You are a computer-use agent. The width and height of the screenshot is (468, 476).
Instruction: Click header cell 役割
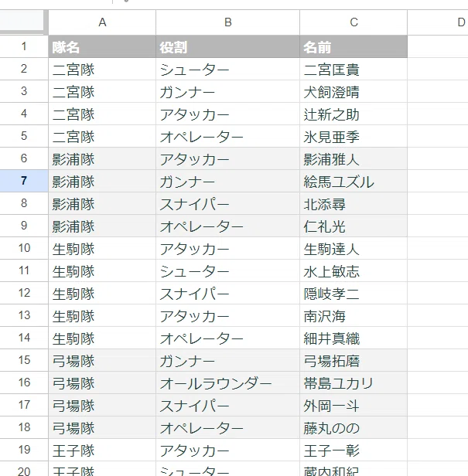click(x=227, y=46)
